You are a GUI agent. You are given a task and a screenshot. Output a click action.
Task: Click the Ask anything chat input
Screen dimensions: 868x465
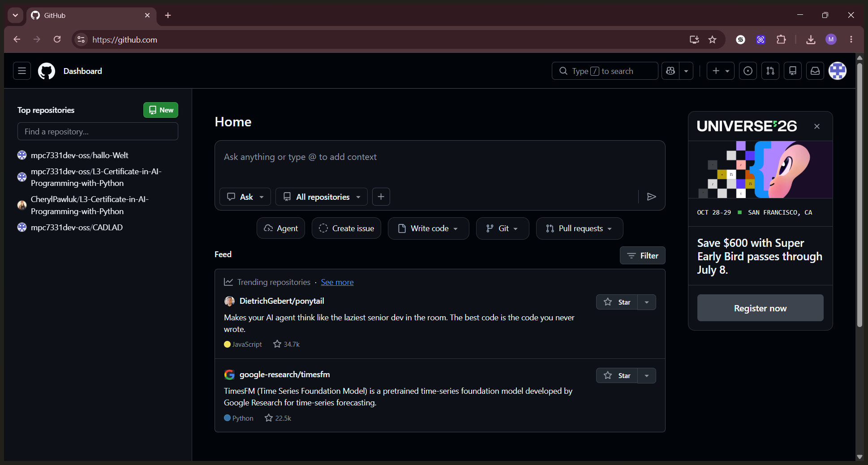439,157
